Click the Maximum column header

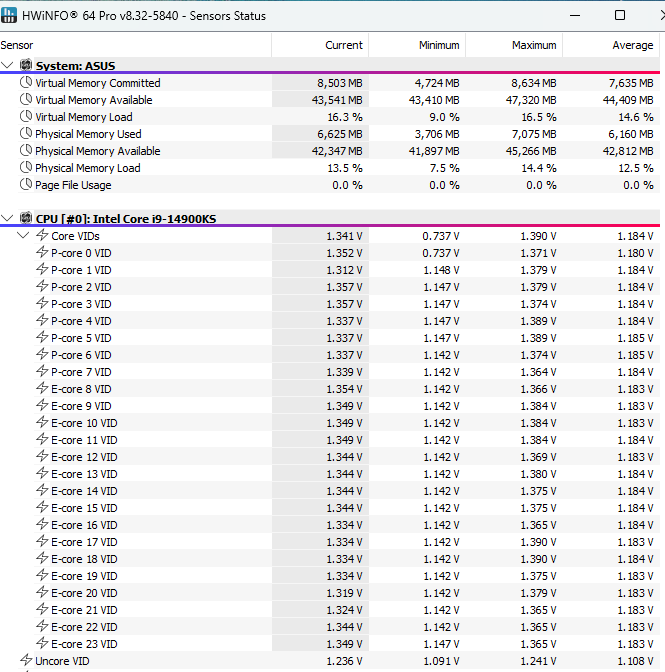coord(534,45)
